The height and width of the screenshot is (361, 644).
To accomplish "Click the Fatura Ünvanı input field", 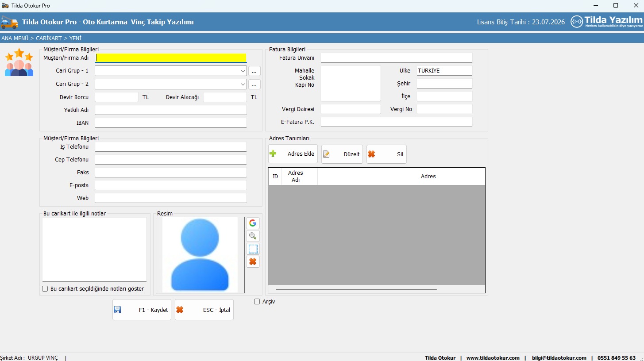I will 396,58.
